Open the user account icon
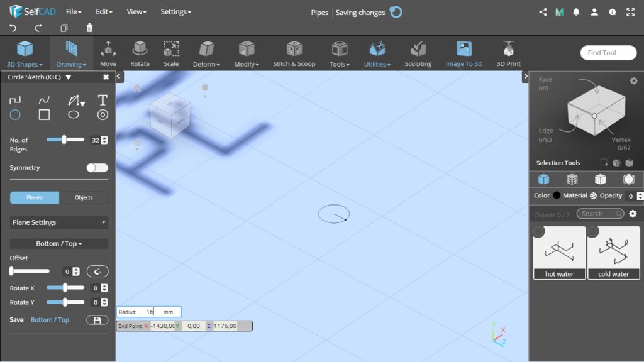The width and height of the screenshot is (644, 362). [594, 13]
